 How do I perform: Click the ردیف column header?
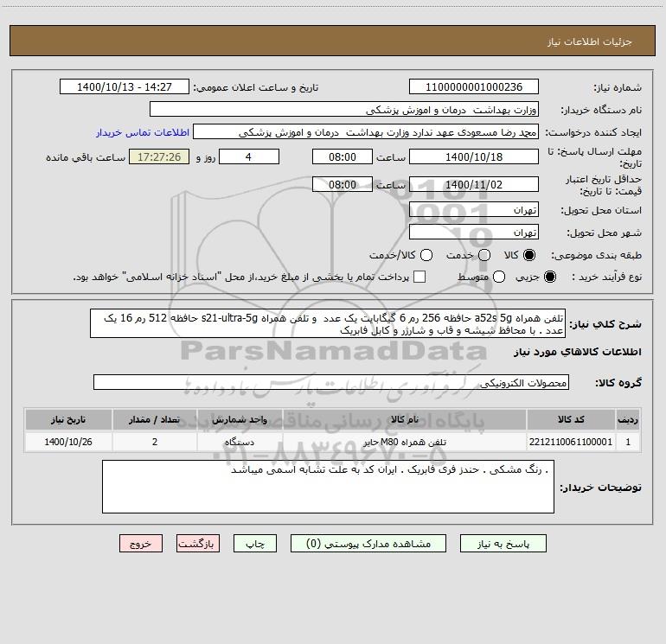[x=628, y=419]
